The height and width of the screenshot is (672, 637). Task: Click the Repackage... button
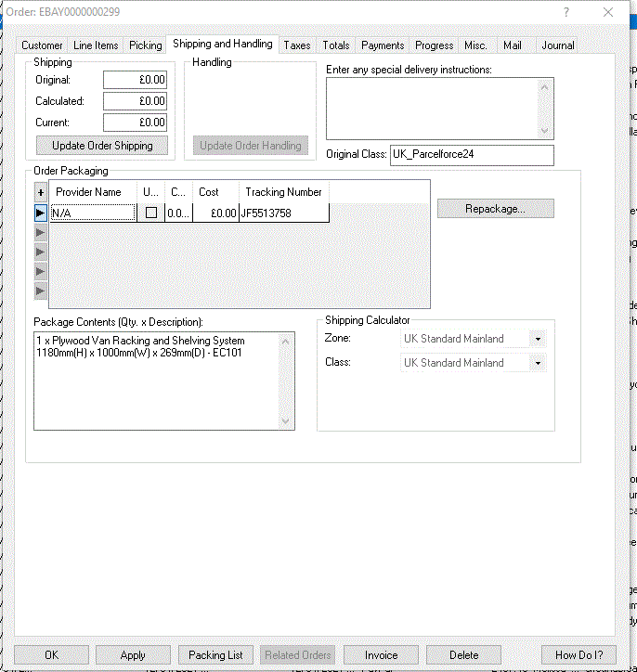(496, 209)
